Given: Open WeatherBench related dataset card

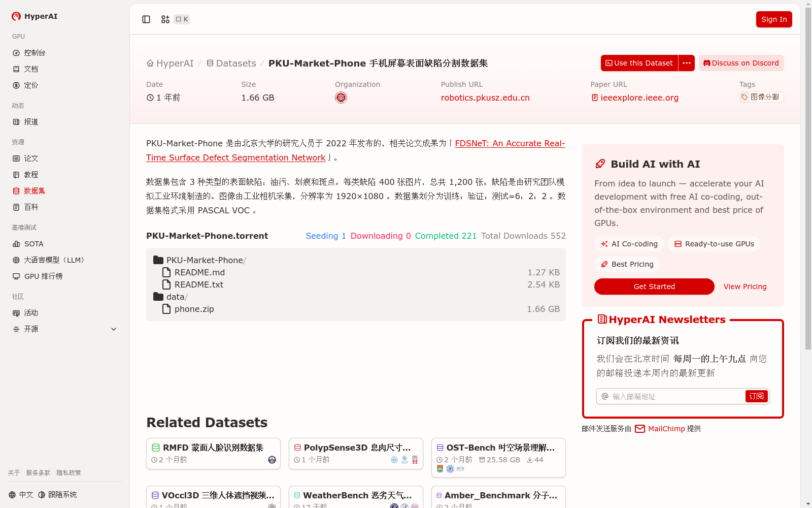Looking at the screenshot, I should point(356,497).
